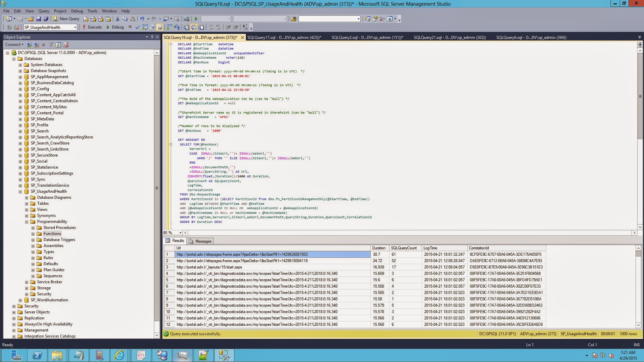Viewport: 644px width, 362px height.
Task: Expand the SP_Search database node
Action: coord(20,131)
